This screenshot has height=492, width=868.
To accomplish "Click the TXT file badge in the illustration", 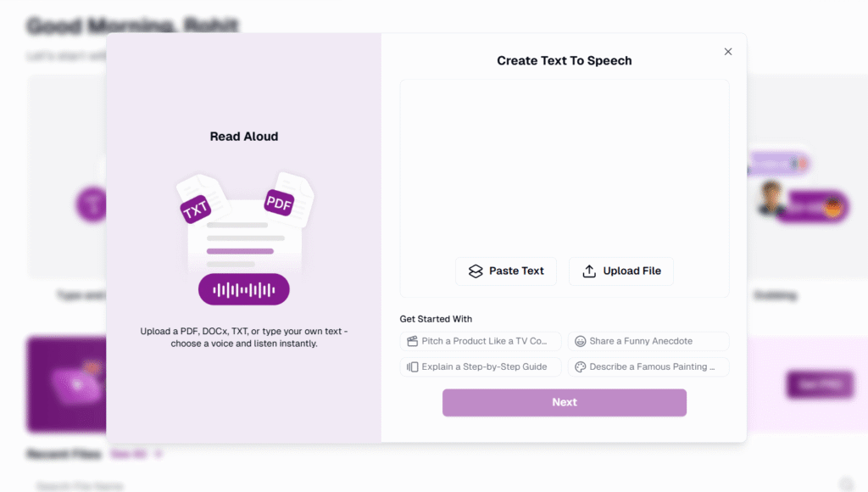I will pos(196,210).
